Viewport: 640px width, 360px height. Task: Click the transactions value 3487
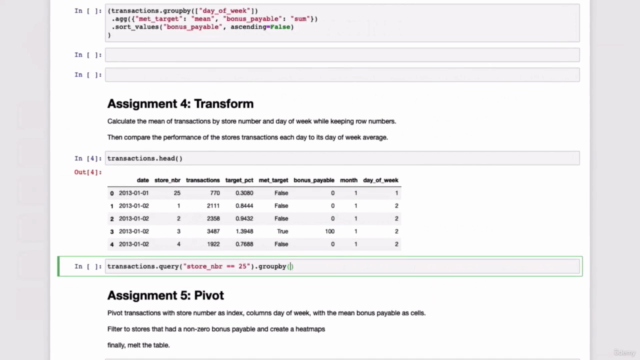coord(213,231)
